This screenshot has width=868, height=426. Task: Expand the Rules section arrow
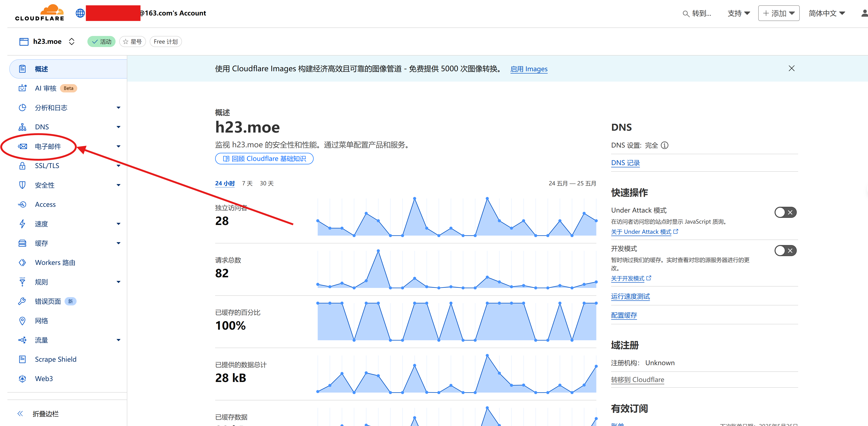pyautogui.click(x=118, y=282)
